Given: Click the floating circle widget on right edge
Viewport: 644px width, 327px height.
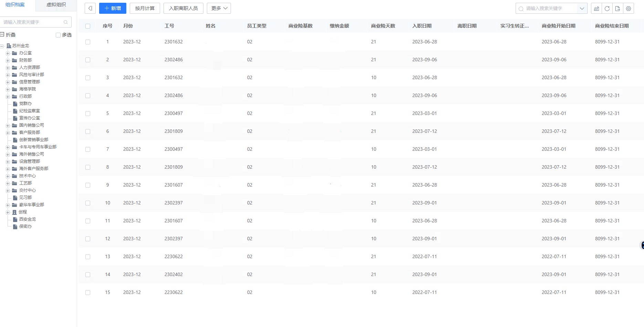Looking at the screenshot, I should [642, 245].
